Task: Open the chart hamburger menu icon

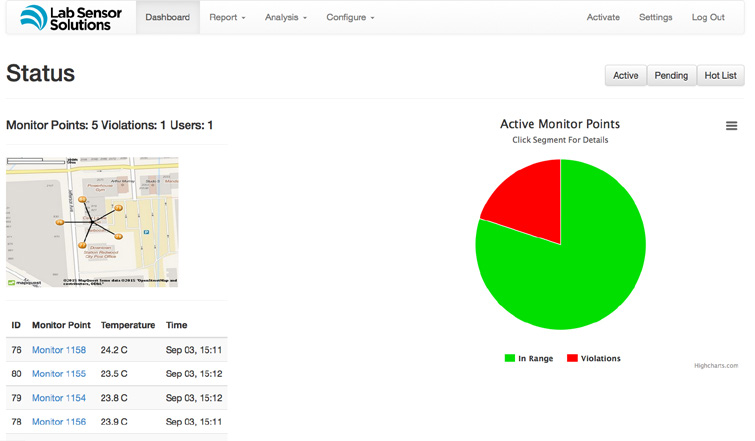Action: click(x=731, y=126)
